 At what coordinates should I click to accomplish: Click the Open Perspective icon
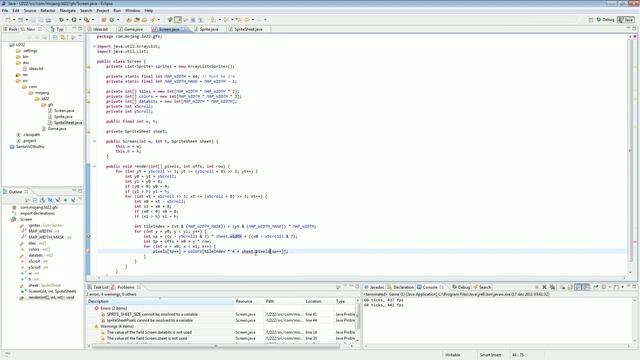point(591,20)
